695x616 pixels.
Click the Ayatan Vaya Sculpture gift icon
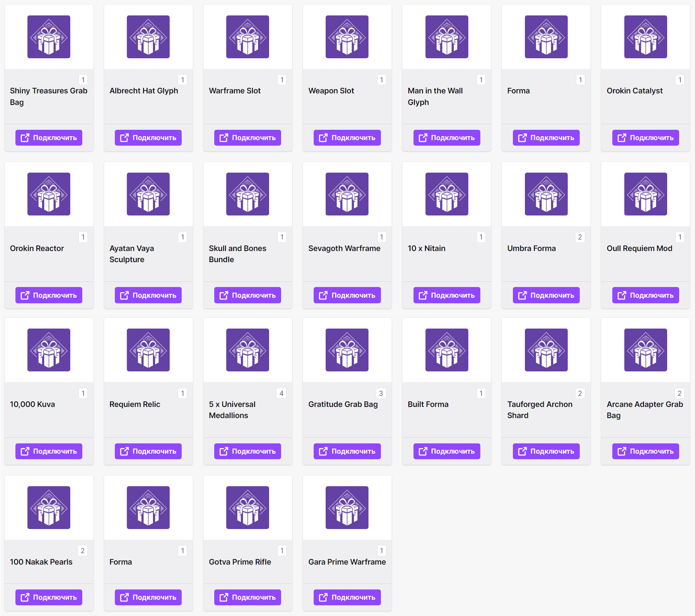point(148,194)
